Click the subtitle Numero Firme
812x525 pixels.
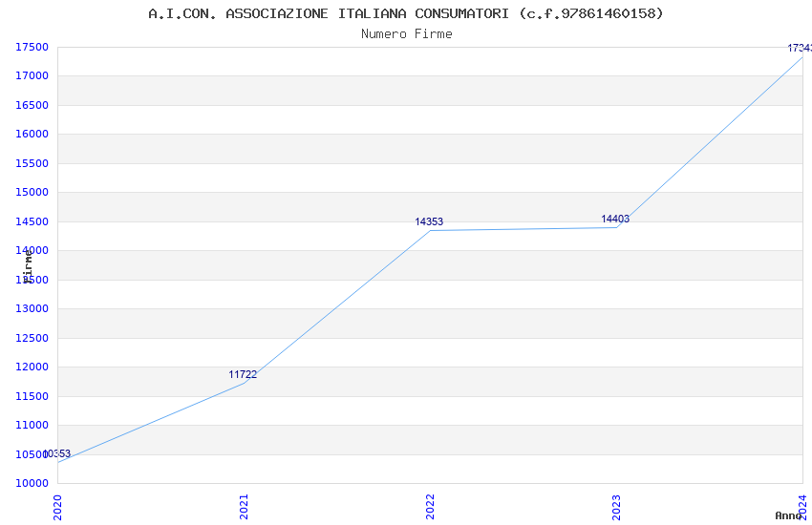(x=407, y=34)
